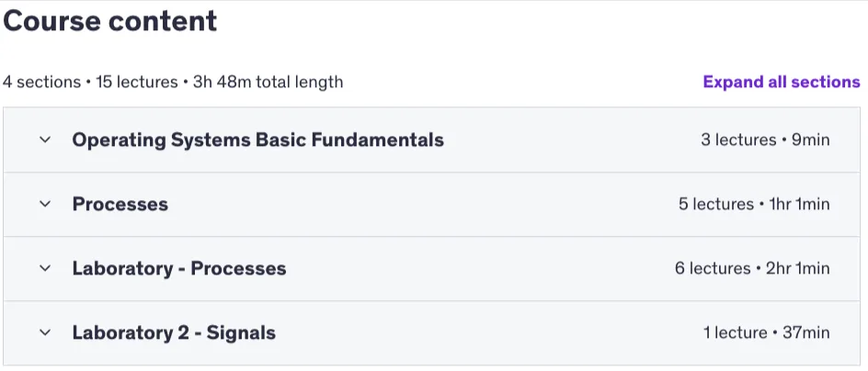Click the '4 sections' text in summary
Image resolution: width=868 pixels, height=371 pixels.
click(41, 83)
